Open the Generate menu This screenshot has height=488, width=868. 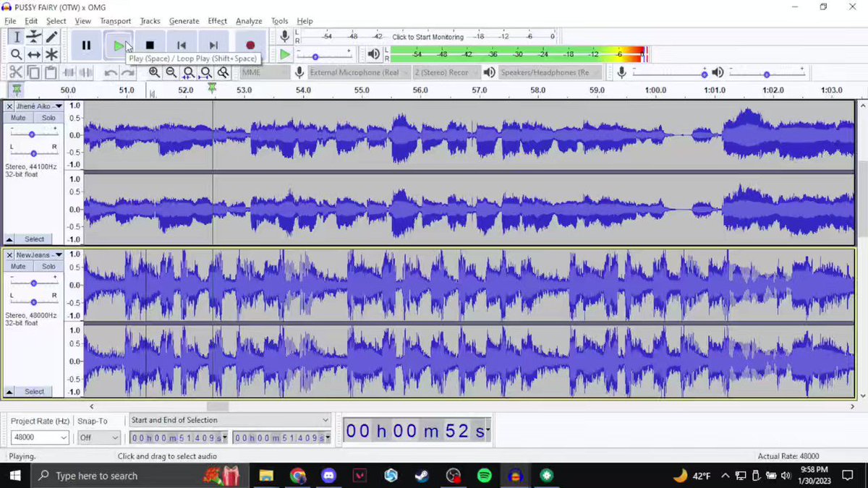click(184, 21)
